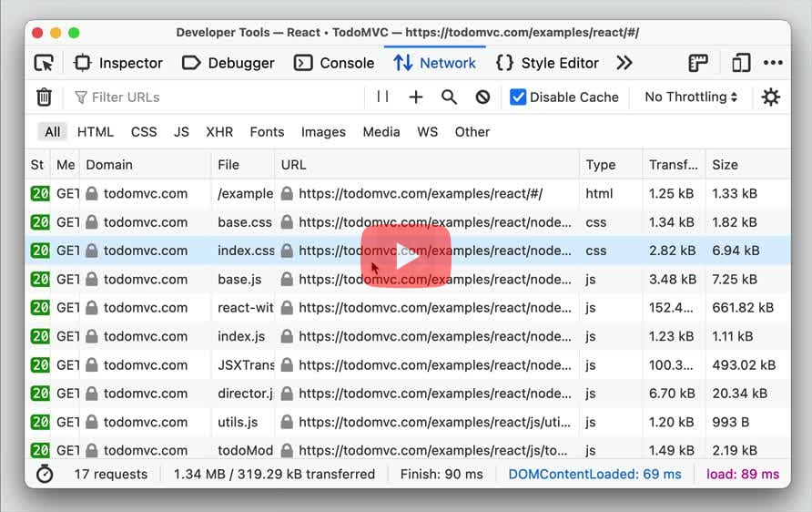Sort by the URL column header
The height and width of the screenshot is (512, 812).
pyautogui.click(x=427, y=165)
